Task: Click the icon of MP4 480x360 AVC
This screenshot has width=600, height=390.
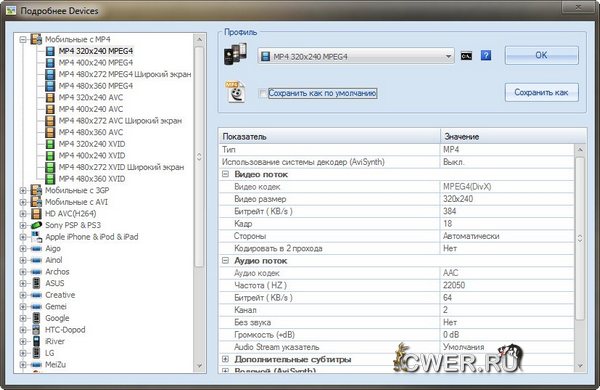Action: point(50,132)
